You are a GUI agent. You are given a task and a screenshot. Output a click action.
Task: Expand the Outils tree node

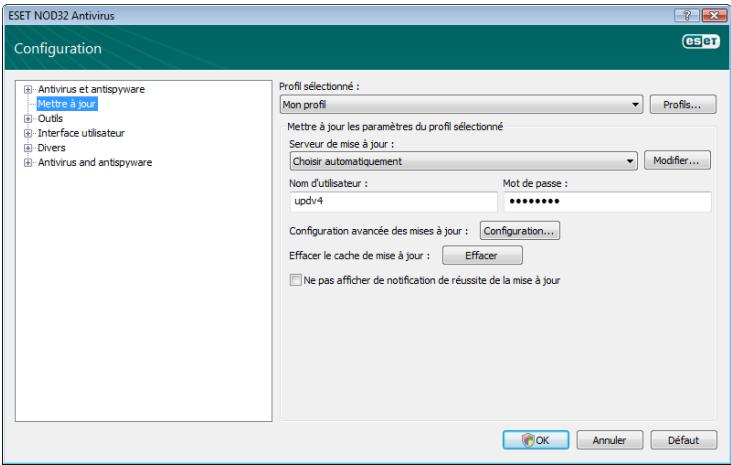28,118
